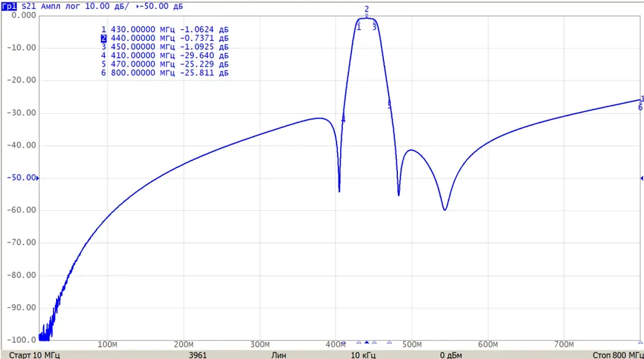Click marker 6 at the trace's right end
644x359 pixels.
click(x=640, y=107)
